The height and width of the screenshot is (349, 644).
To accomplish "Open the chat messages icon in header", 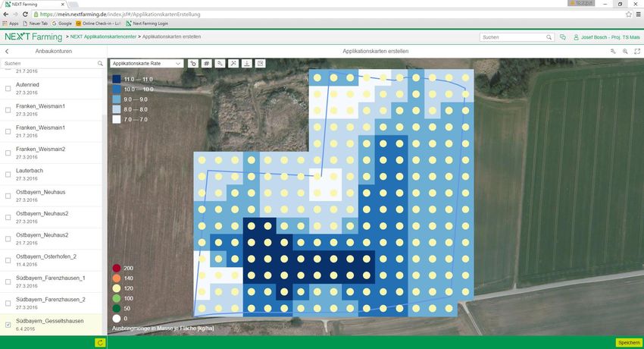I will click(x=562, y=36).
